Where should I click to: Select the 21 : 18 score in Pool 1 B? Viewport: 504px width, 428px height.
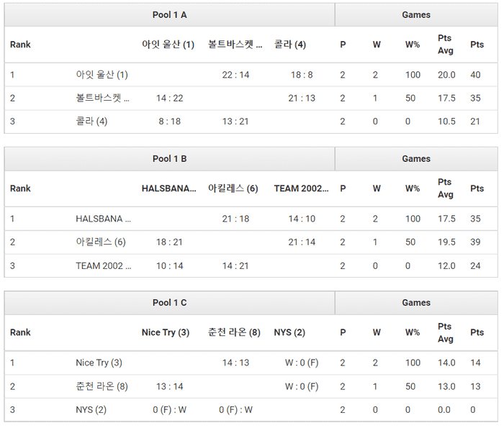235,219
